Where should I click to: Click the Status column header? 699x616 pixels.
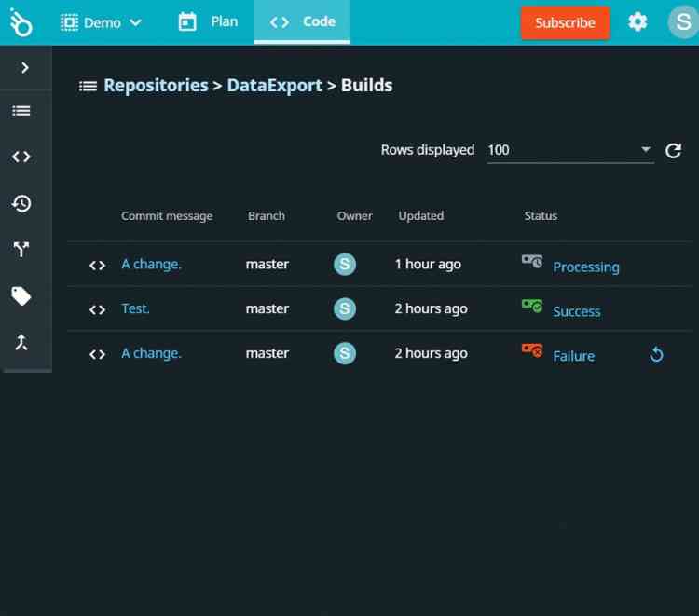[541, 215]
